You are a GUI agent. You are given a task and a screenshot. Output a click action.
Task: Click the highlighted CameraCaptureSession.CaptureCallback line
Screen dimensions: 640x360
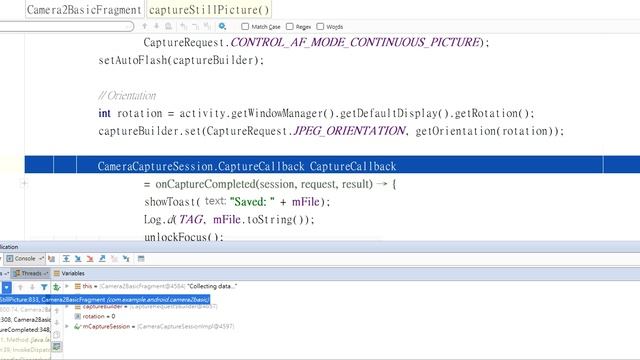pyautogui.click(x=332, y=164)
